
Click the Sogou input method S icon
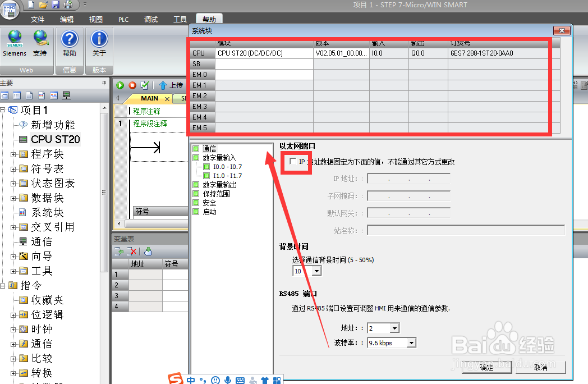176,378
